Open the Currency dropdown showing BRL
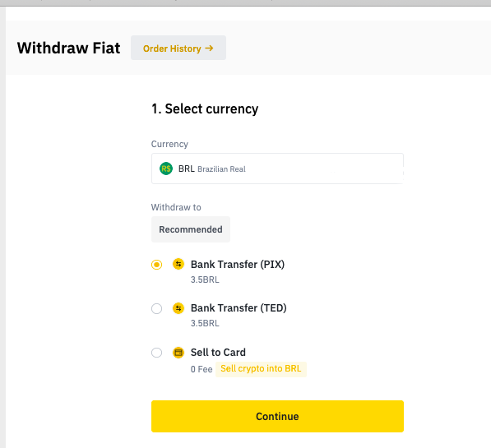The width and height of the screenshot is (491, 448). [x=277, y=169]
